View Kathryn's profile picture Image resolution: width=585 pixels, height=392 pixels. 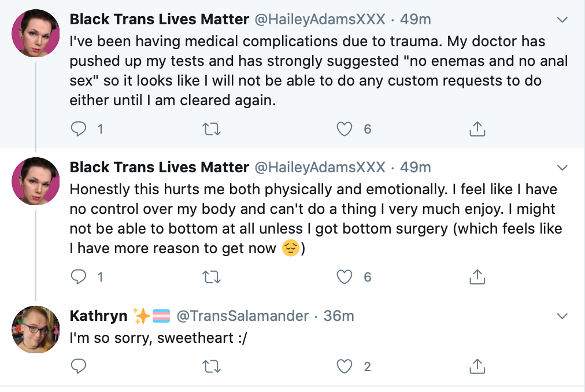click(x=36, y=330)
